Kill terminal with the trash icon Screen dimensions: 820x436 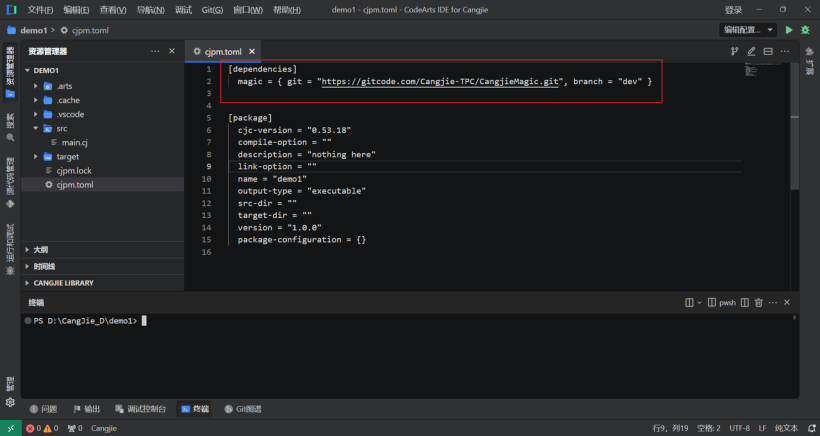tap(759, 302)
